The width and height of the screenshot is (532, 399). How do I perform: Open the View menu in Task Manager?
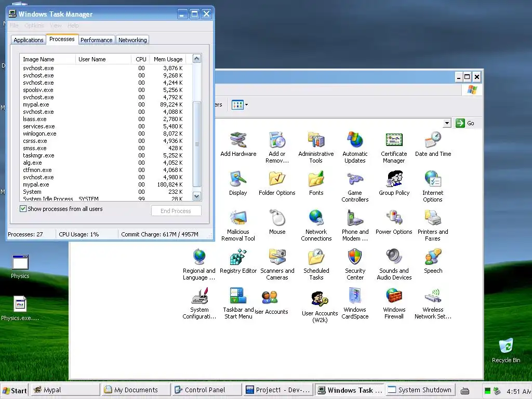tap(56, 25)
